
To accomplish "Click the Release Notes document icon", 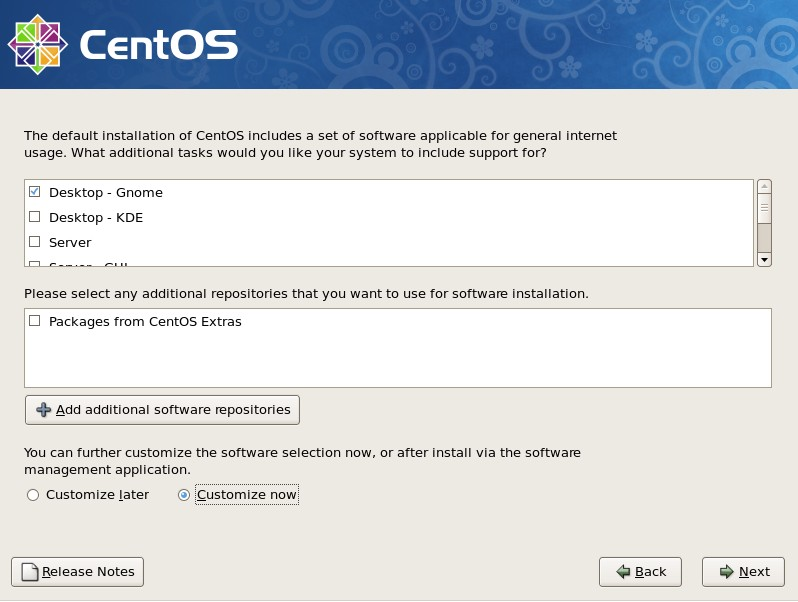I will (30, 572).
